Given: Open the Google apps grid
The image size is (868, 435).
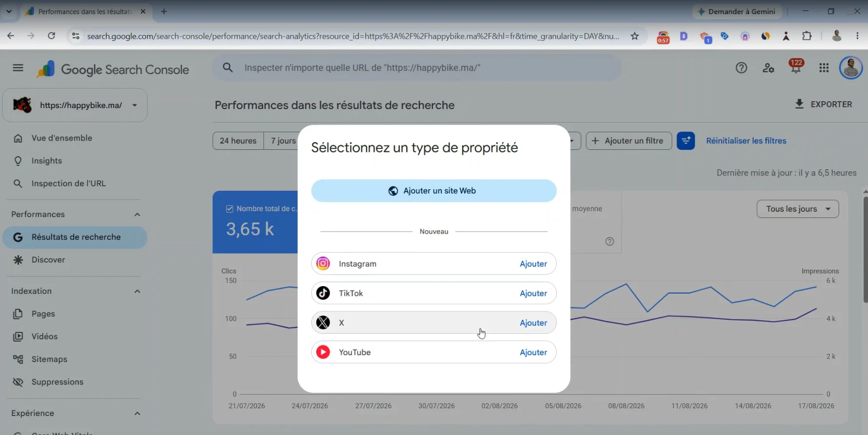Looking at the screenshot, I should click(824, 68).
